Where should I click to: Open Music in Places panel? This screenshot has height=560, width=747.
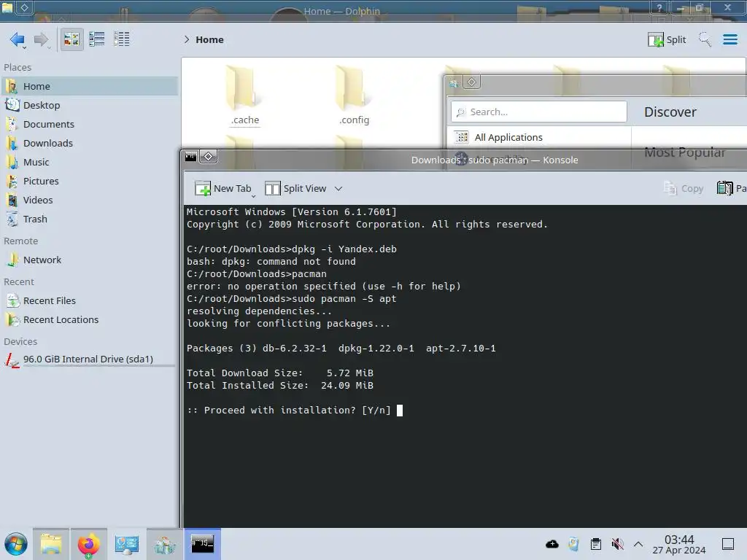point(90,163)
